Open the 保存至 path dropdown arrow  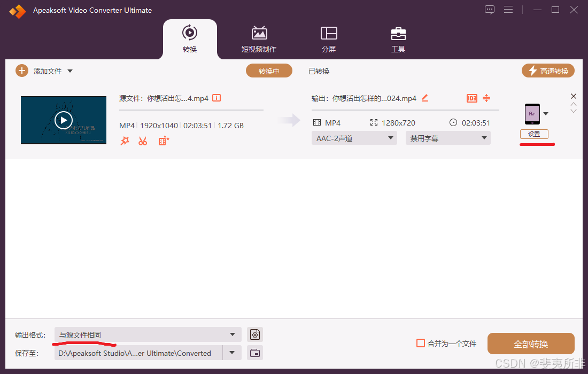[x=232, y=353]
